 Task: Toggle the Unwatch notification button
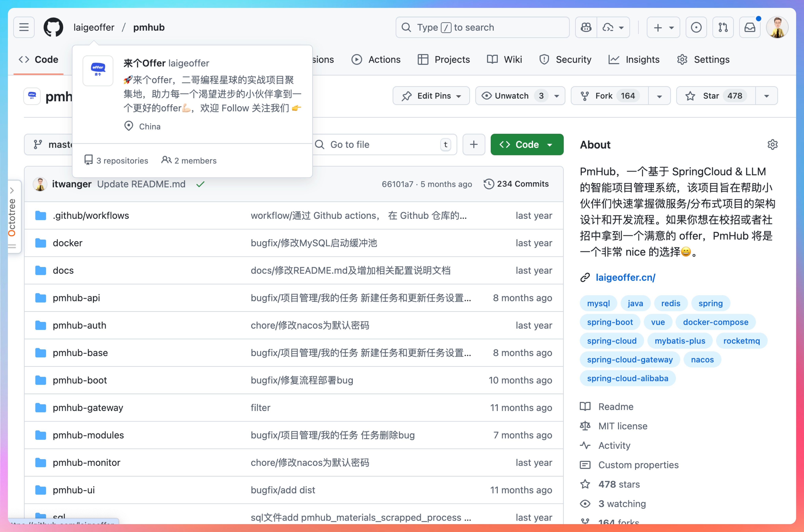512,96
